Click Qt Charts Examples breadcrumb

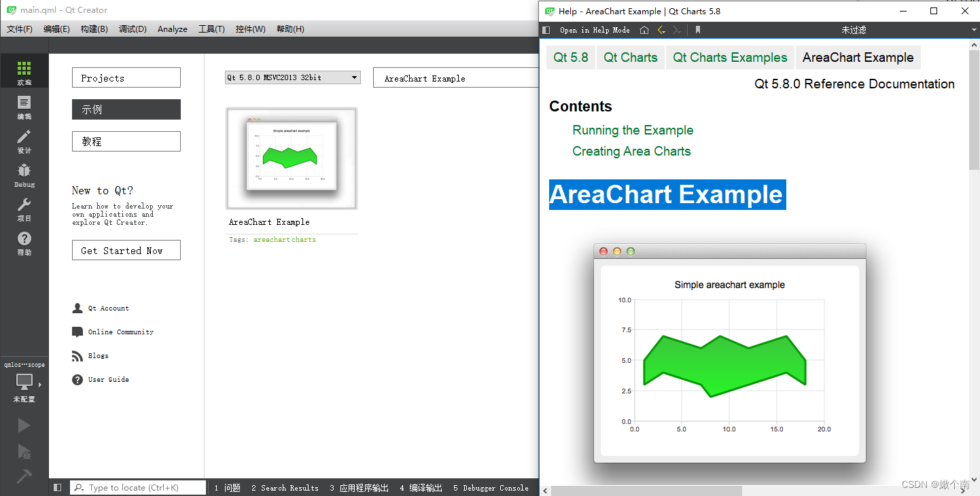pos(730,57)
